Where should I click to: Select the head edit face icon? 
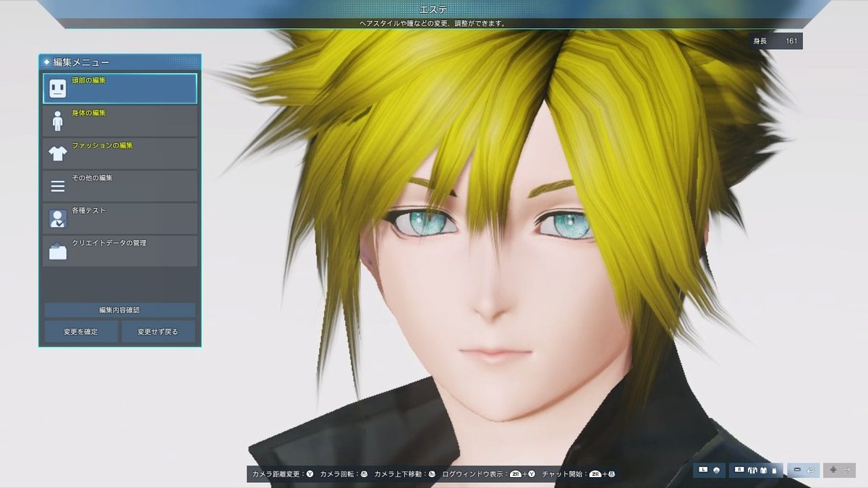(58, 89)
